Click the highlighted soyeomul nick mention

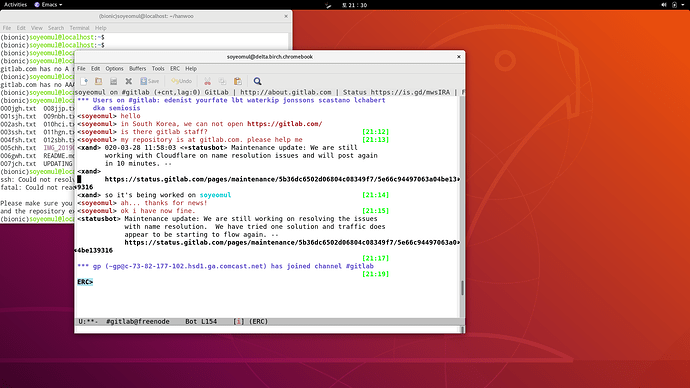(x=215, y=195)
